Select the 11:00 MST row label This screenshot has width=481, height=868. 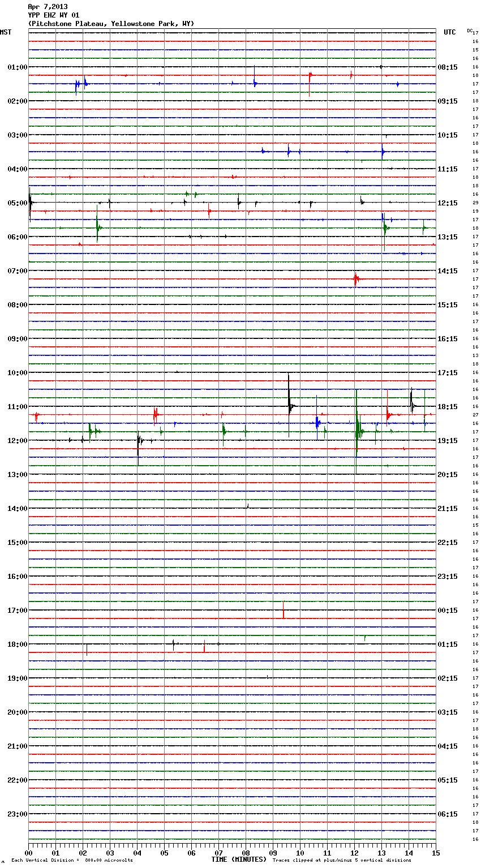click(x=18, y=407)
